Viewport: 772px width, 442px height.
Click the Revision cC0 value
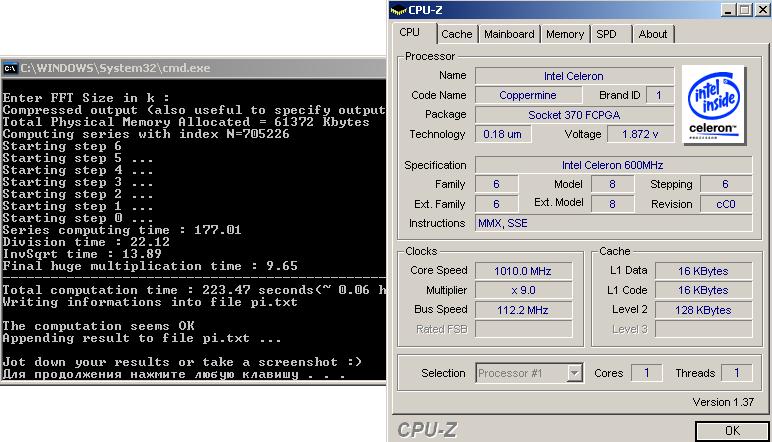click(x=726, y=204)
